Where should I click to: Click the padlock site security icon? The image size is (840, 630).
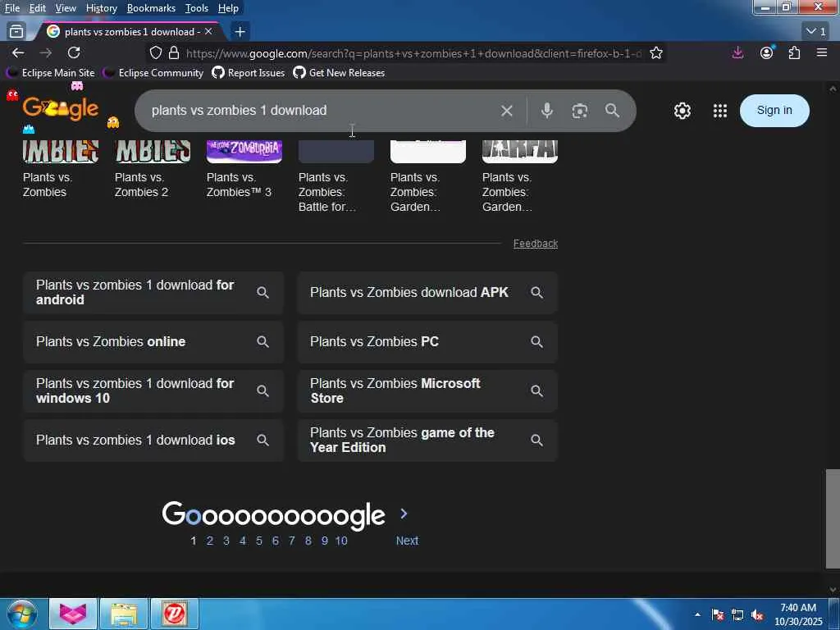[174, 53]
